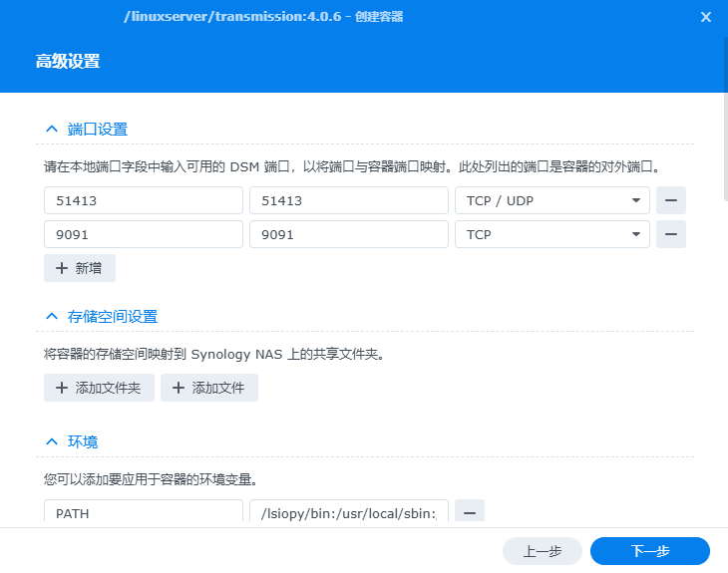Image resolution: width=728 pixels, height=573 pixels.
Task: Edit the local port field 9091
Action: click(x=144, y=234)
